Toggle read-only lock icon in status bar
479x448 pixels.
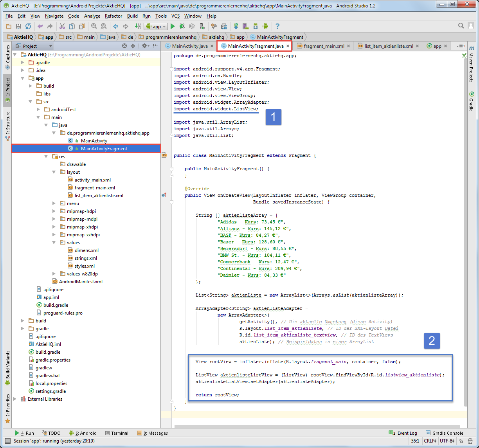pos(461,441)
